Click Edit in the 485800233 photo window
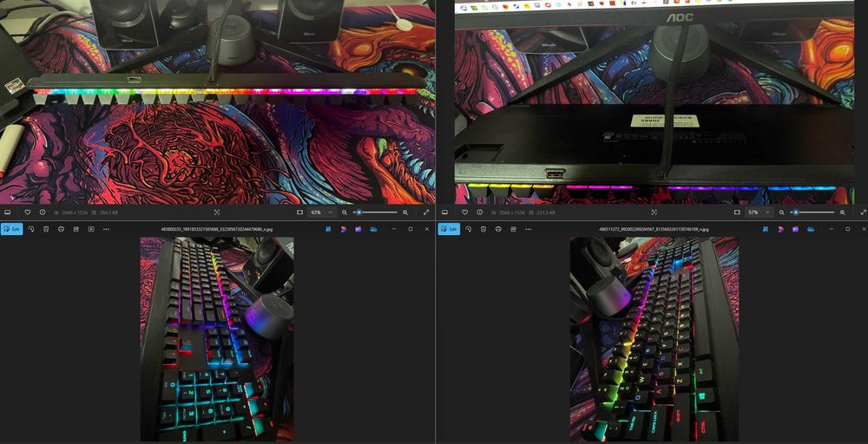 [11, 229]
